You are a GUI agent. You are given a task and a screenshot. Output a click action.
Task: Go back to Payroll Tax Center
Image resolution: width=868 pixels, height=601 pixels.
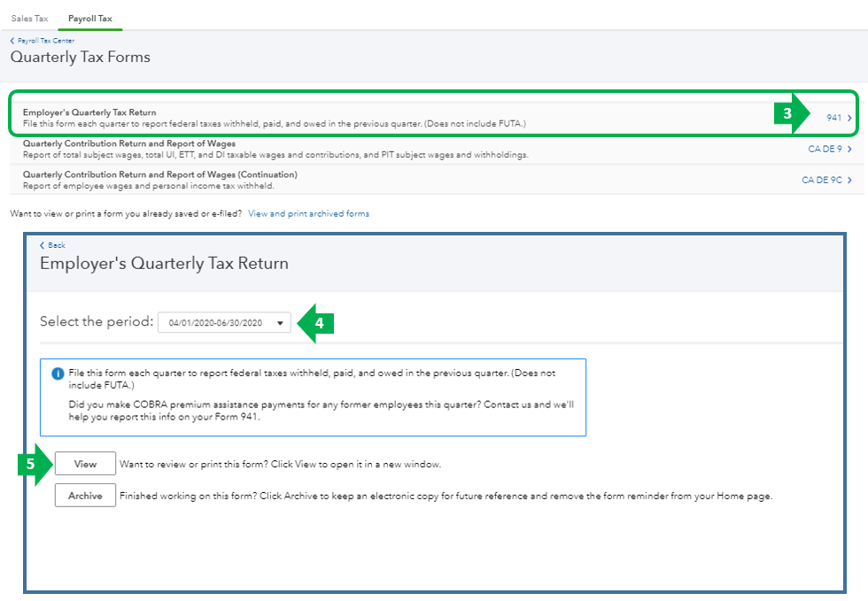coord(44,41)
